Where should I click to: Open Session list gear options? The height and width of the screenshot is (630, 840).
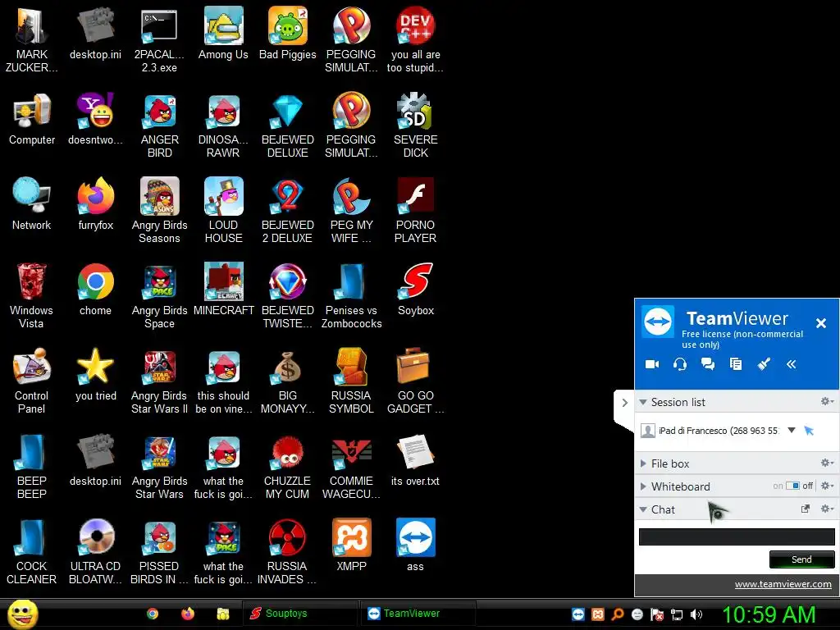(827, 401)
